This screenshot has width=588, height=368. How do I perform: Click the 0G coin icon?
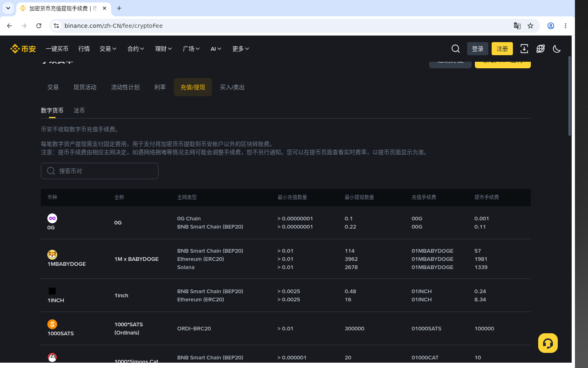pyautogui.click(x=52, y=218)
